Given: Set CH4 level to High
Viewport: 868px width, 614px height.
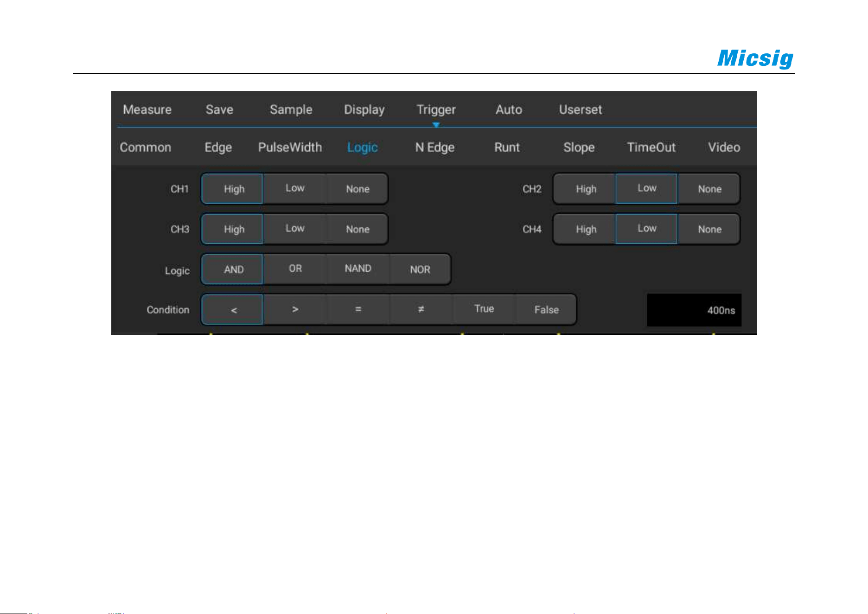Looking at the screenshot, I should click(585, 229).
